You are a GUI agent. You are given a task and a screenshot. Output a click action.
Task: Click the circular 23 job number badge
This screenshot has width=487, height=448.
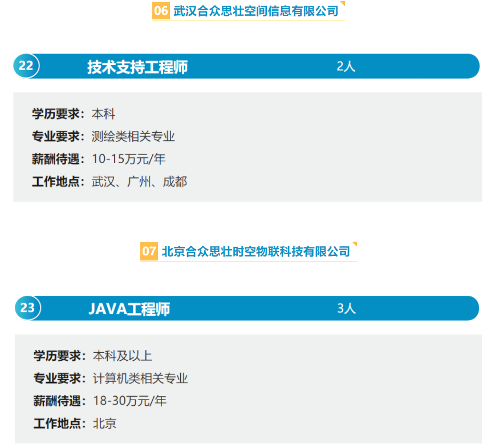coord(27,308)
